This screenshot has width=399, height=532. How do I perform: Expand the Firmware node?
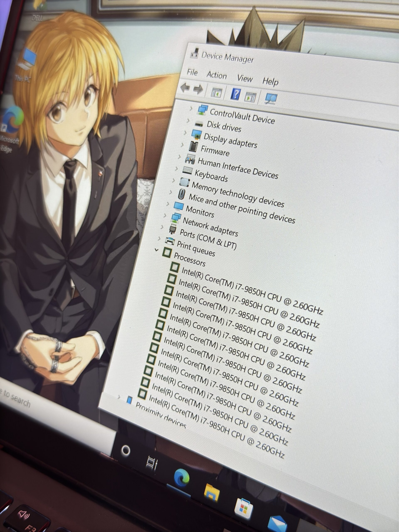(182, 145)
